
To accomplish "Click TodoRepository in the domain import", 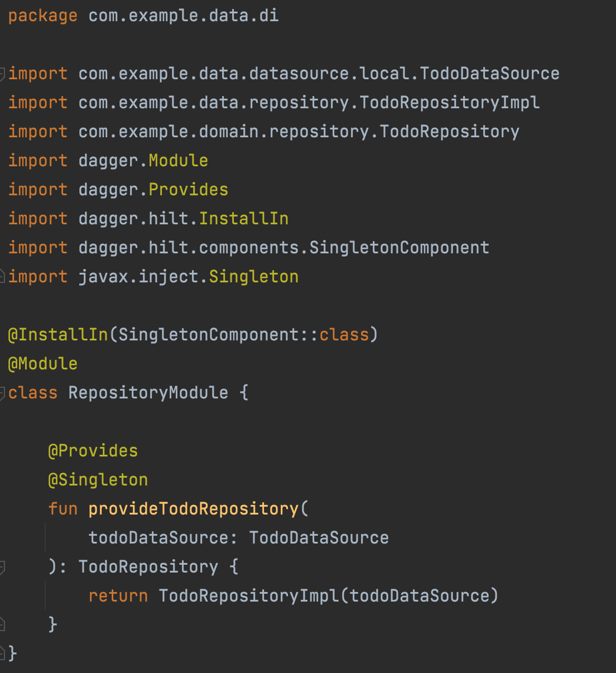I will click(x=449, y=131).
